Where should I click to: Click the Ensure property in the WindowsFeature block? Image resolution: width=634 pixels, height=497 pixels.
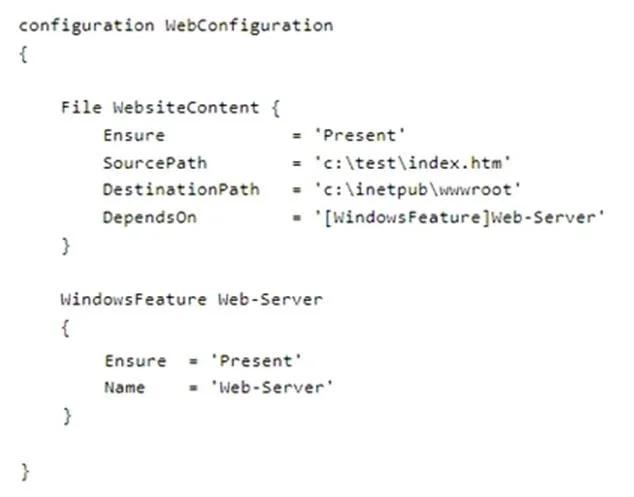pyautogui.click(x=135, y=361)
